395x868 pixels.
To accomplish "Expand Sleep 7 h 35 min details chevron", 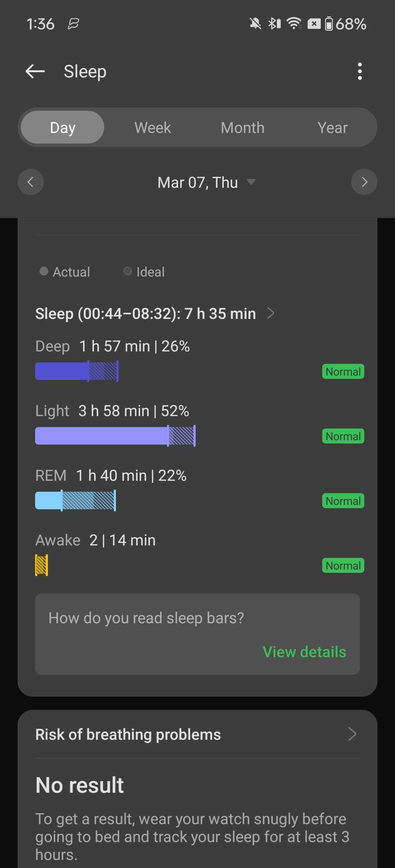I will click(271, 313).
